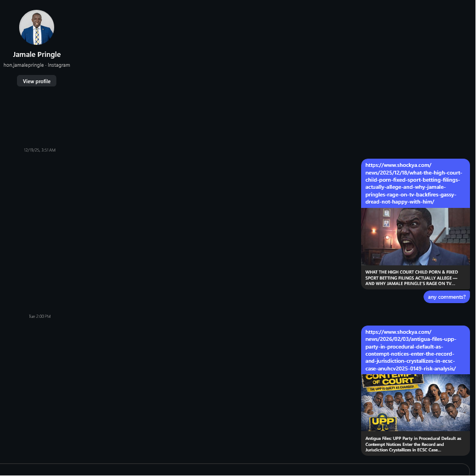Click the wall picture frame in first thumbnail

click(386, 213)
